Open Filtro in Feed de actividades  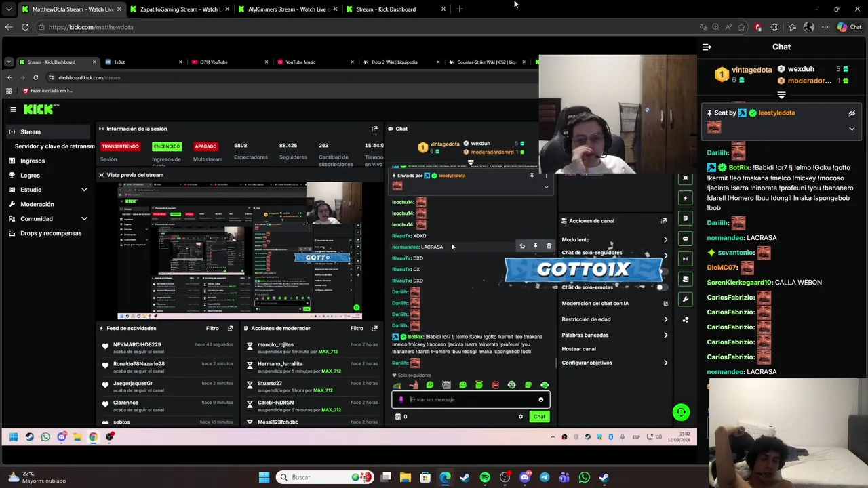pos(212,328)
